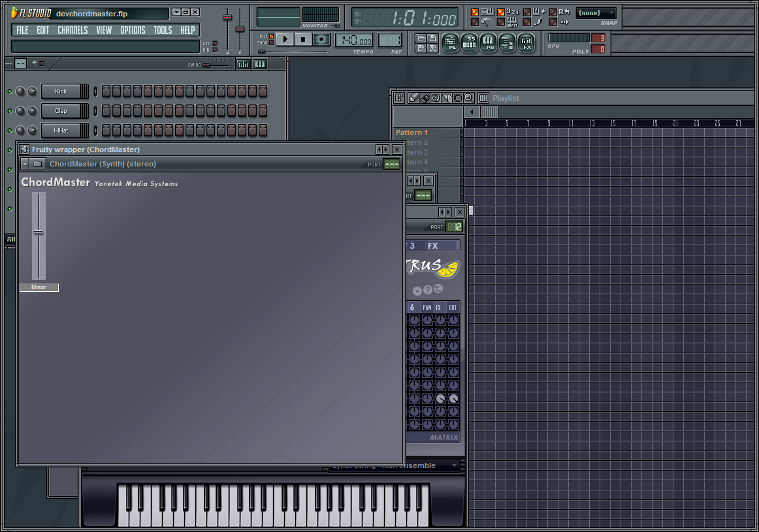This screenshot has height=532, width=759.
Task: Click the ChordMaster vertical slider handle
Action: click(x=39, y=232)
